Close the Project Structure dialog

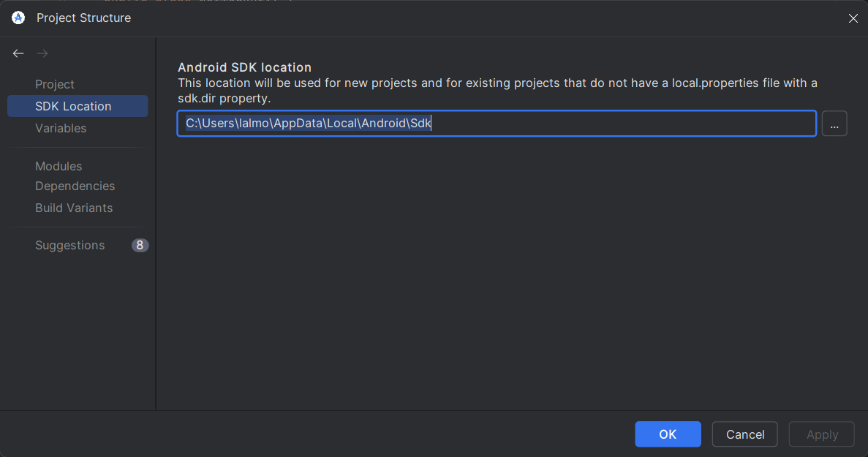853,18
